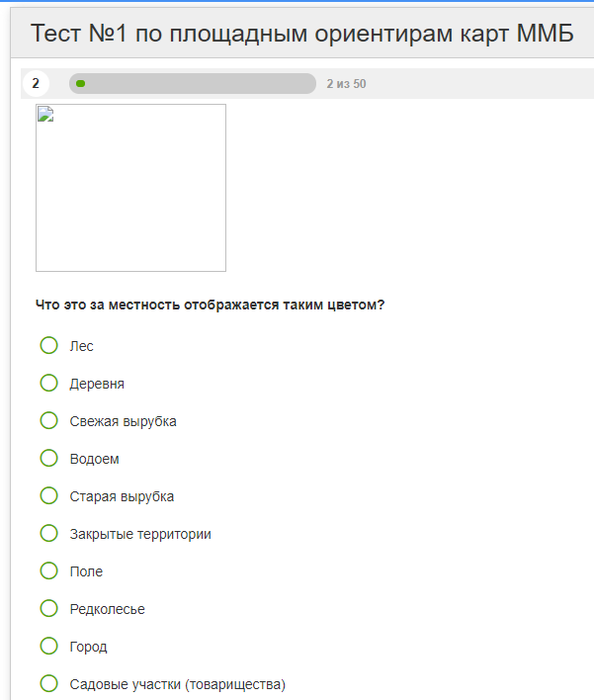Screen dimensions: 594x700
Task: Choose Садовые участки (товарищества) option
Action: pyautogui.click(x=48, y=683)
